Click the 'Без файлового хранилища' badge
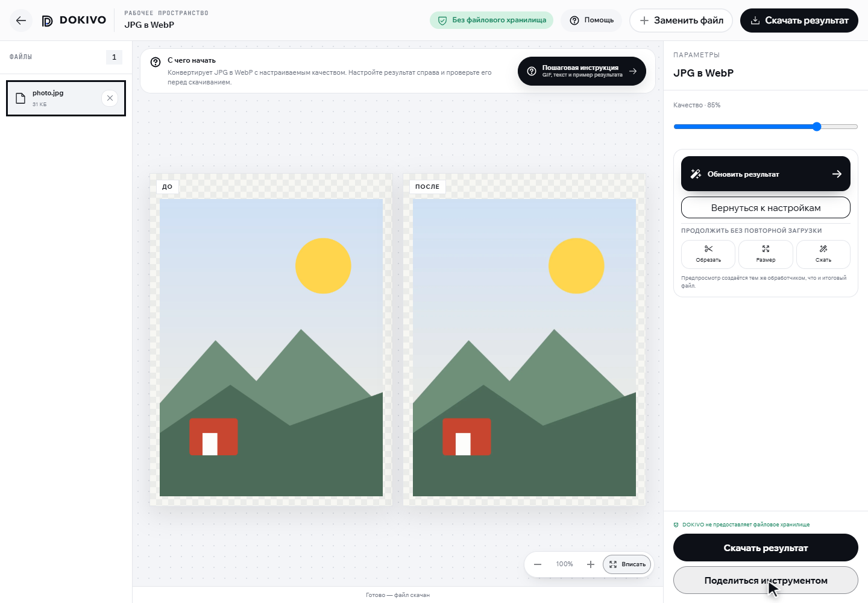 [x=491, y=20]
